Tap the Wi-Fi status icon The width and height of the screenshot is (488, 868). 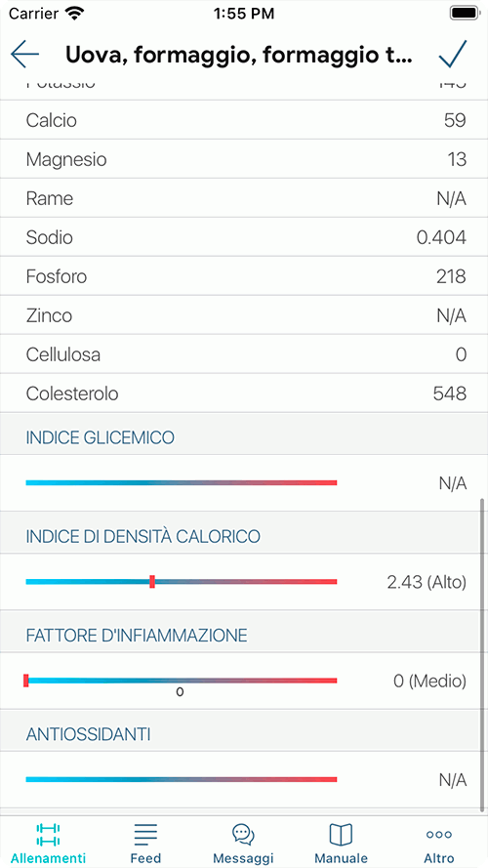74,13
